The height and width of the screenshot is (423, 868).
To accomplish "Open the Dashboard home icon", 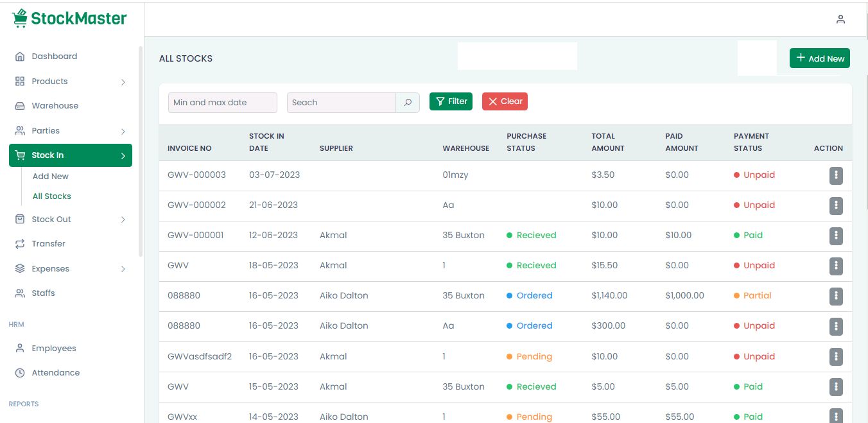I will coord(20,56).
